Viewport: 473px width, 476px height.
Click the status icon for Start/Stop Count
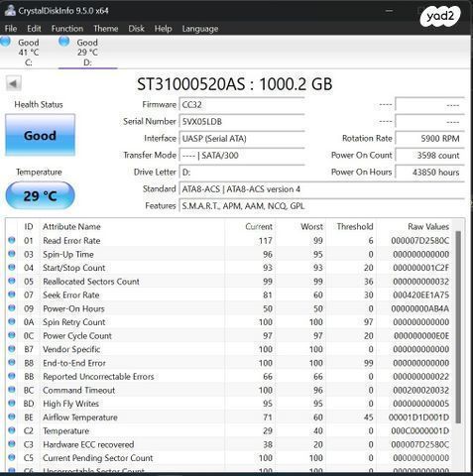(x=12, y=267)
